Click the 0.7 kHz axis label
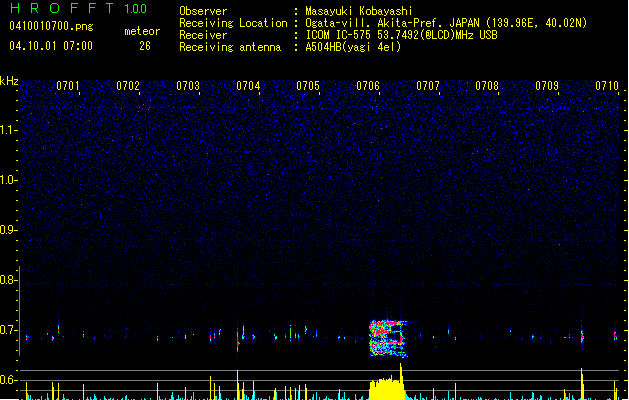The width and height of the screenshot is (629, 400). 9,330
